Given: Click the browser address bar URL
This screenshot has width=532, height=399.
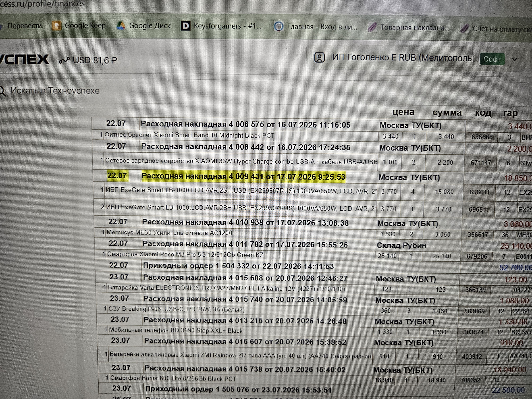Looking at the screenshot, I should (x=42, y=4).
